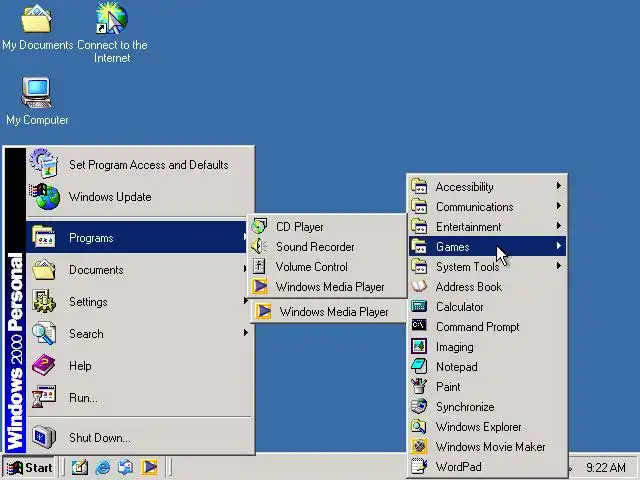Expand the Settings submenu arrow
This screenshot has height=480, width=640.
pos(245,301)
